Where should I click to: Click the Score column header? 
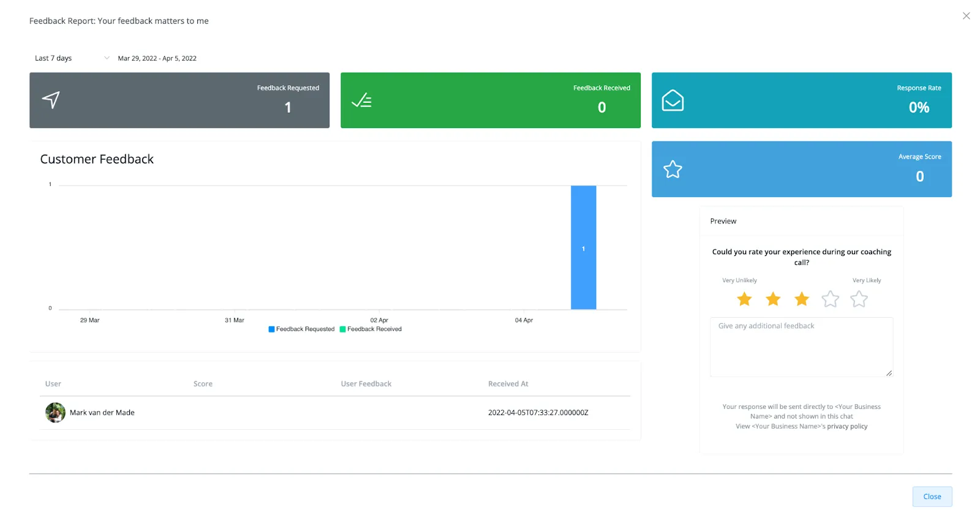point(203,384)
